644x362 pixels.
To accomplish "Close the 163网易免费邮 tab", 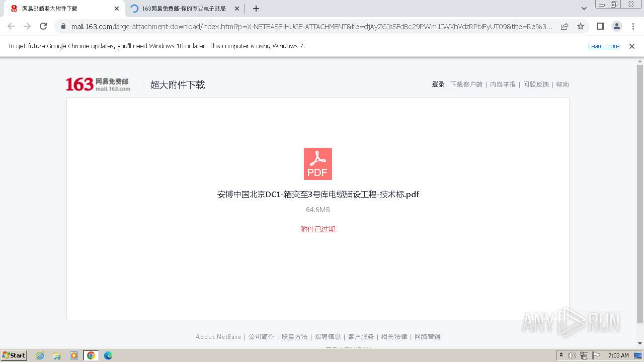I will (x=237, y=9).
